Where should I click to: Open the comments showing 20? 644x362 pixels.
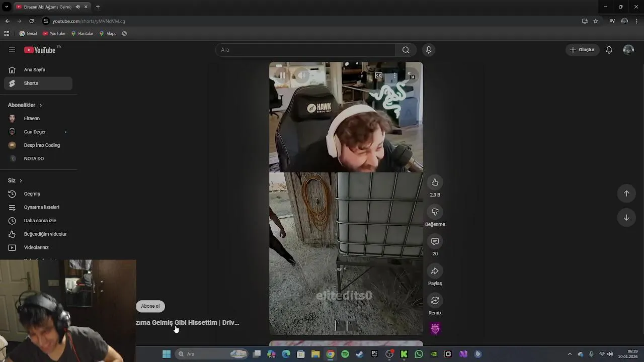[x=435, y=241]
